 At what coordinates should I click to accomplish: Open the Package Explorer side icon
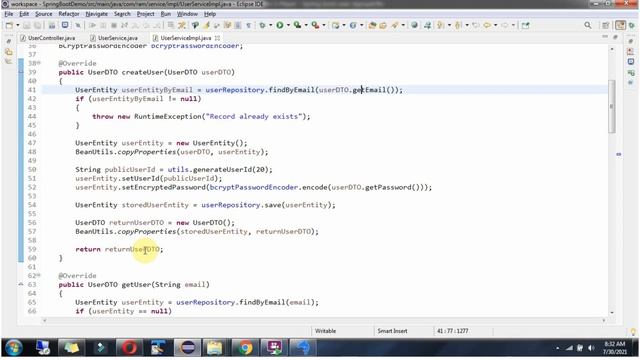(x=9, y=52)
